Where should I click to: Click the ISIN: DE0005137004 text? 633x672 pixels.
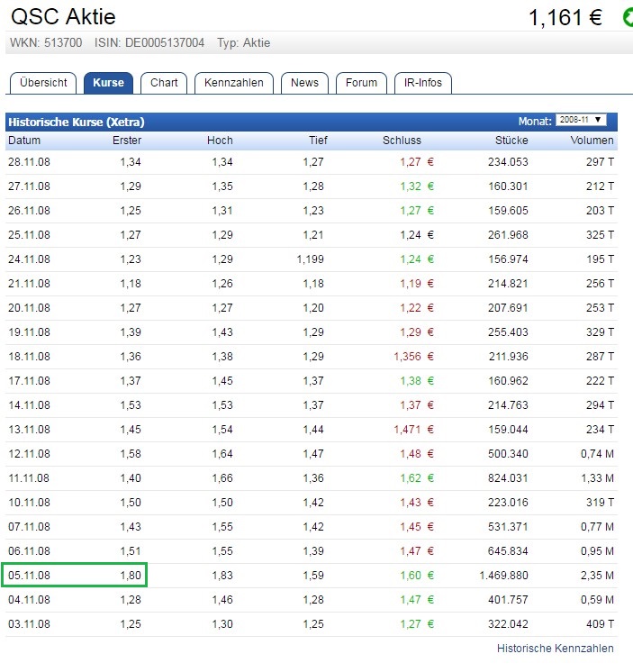pyautogui.click(x=149, y=43)
